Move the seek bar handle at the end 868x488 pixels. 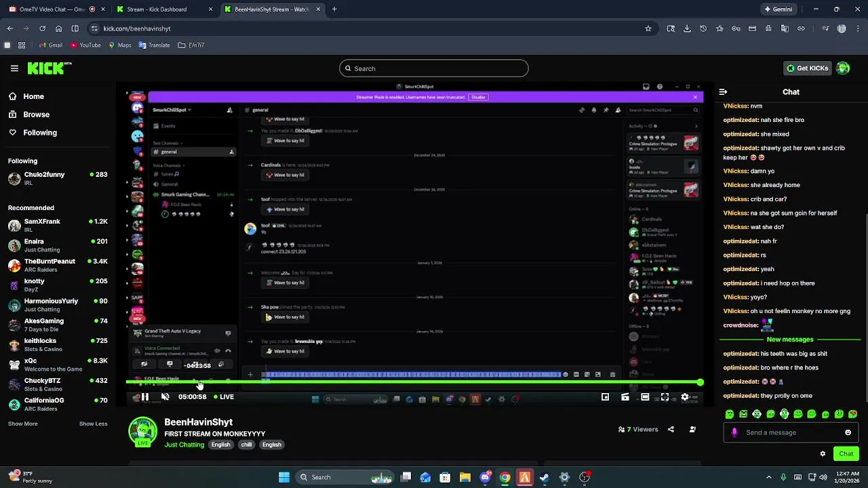700,383
